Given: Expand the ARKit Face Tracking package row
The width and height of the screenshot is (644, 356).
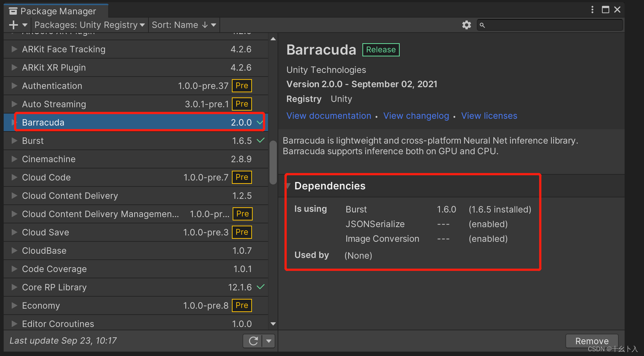Looking at the screenshot, I should [x=14, y=49].
